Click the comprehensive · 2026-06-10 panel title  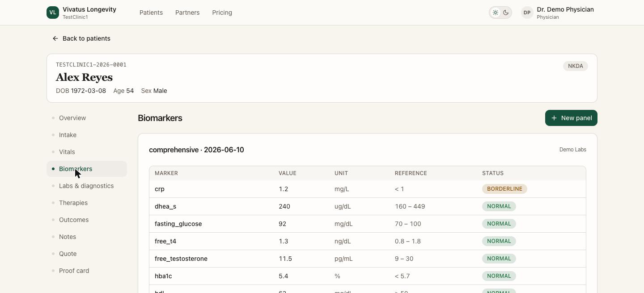(196, 150)
